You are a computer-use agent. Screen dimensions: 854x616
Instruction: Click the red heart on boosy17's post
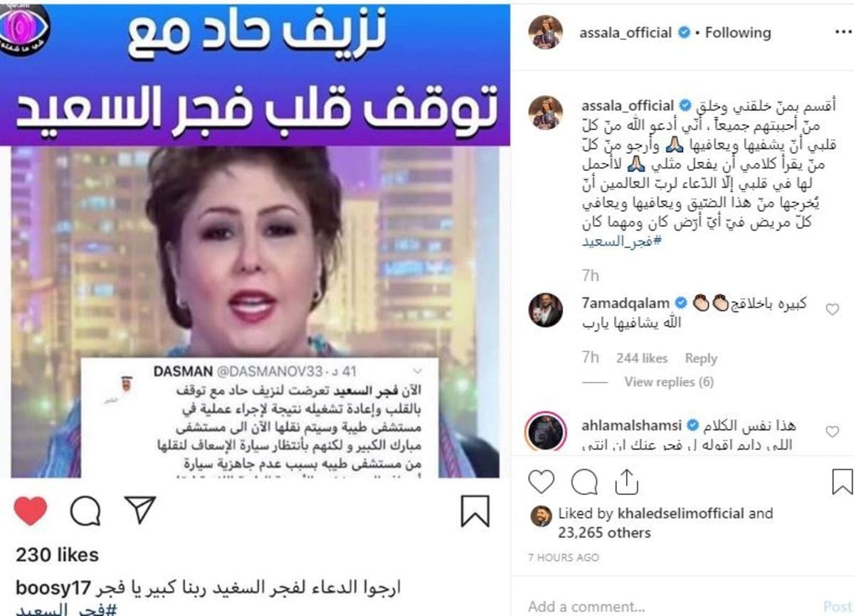(x=31, y=511)
